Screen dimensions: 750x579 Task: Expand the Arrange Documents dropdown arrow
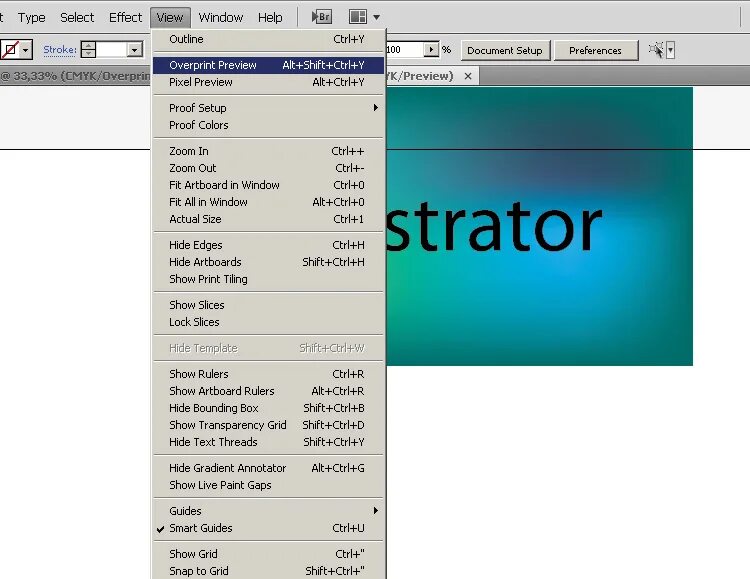click(x=376, y=17)
